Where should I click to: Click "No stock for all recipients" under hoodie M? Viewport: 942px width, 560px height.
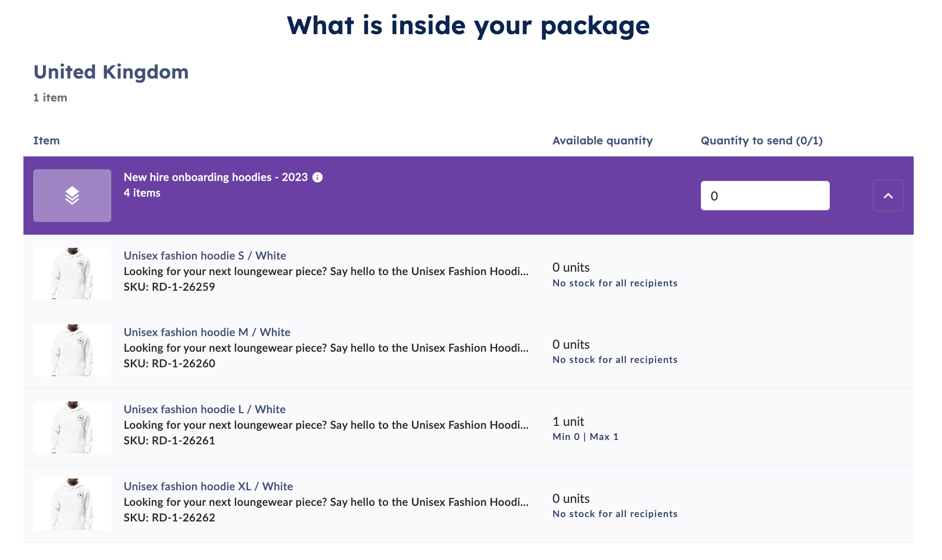(x=615, y=360)
